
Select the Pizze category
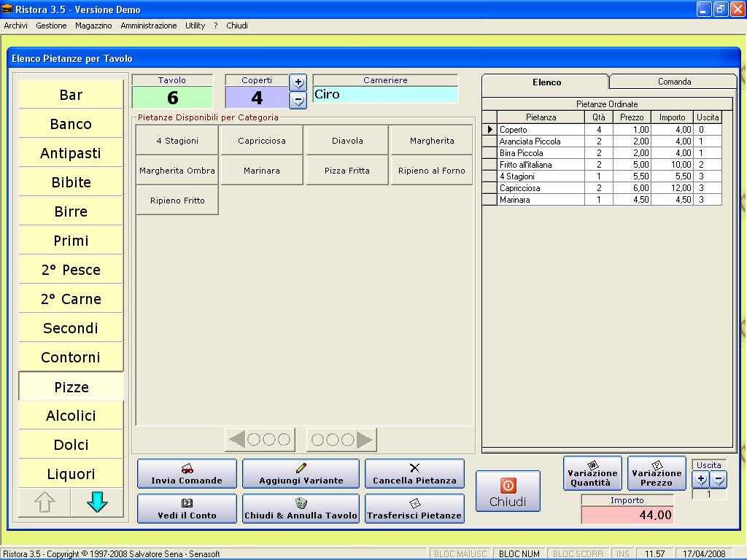[71, 386]
